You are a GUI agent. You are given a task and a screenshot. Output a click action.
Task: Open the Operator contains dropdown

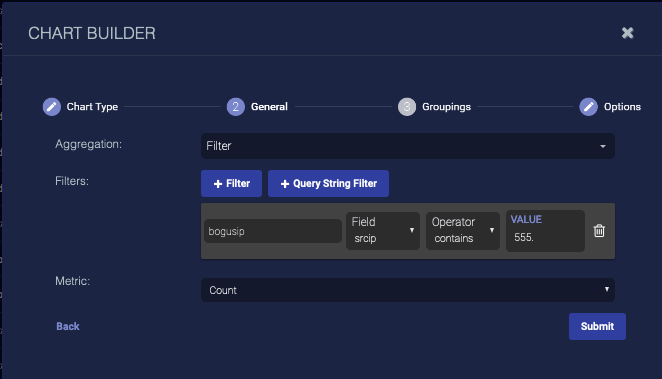463,230
